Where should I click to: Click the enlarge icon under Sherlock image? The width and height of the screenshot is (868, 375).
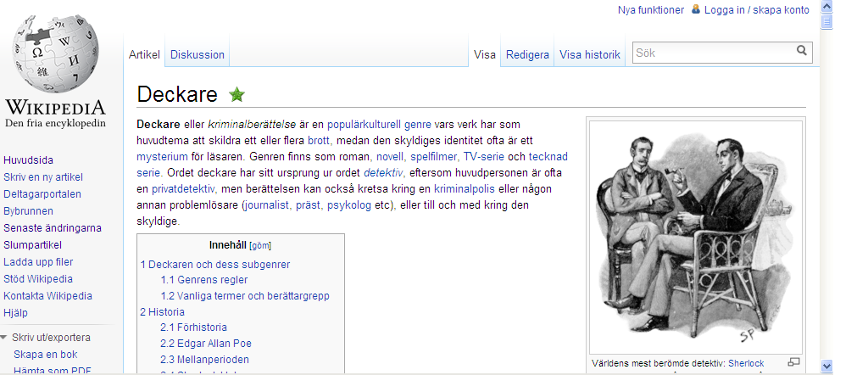(x=793, y=362)
